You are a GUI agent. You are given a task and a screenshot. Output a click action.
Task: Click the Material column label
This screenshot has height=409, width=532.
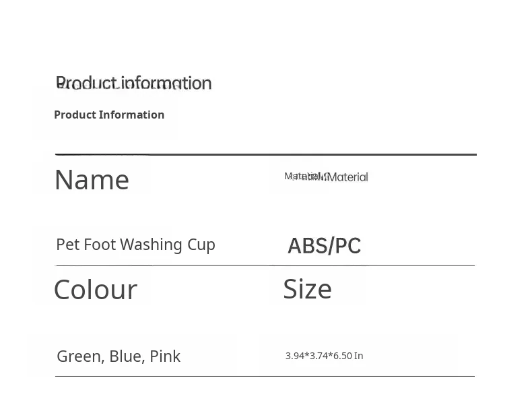click(x=326, y=177)
